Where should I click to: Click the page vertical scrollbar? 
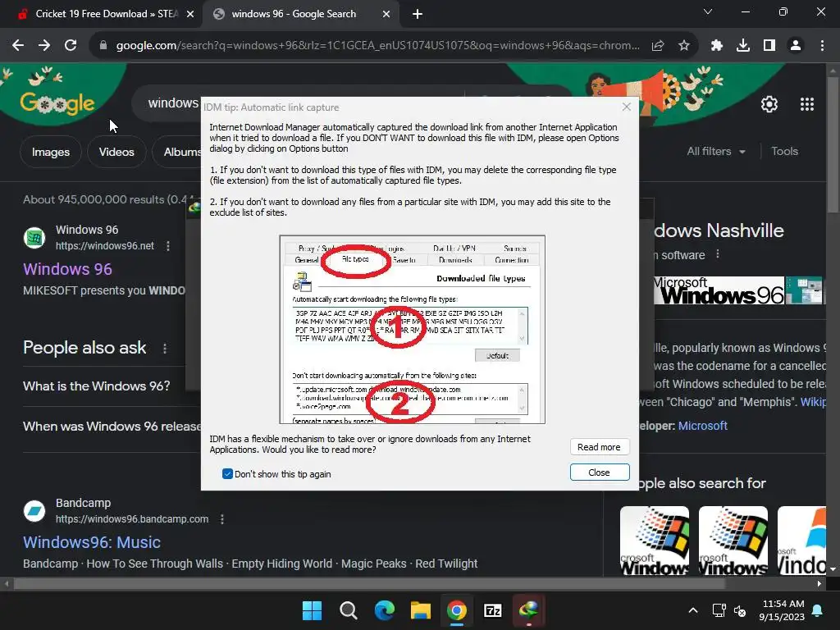pyautogui.click(x=833, y=144)
